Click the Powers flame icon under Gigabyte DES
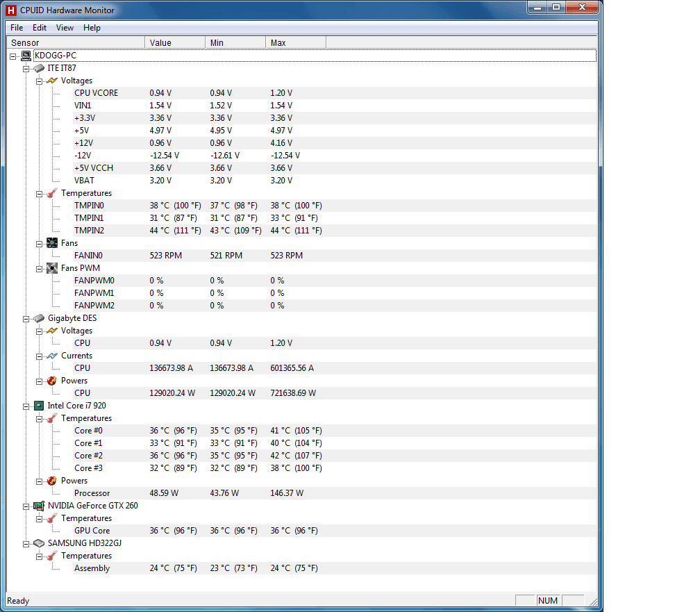 pos(52,381)
